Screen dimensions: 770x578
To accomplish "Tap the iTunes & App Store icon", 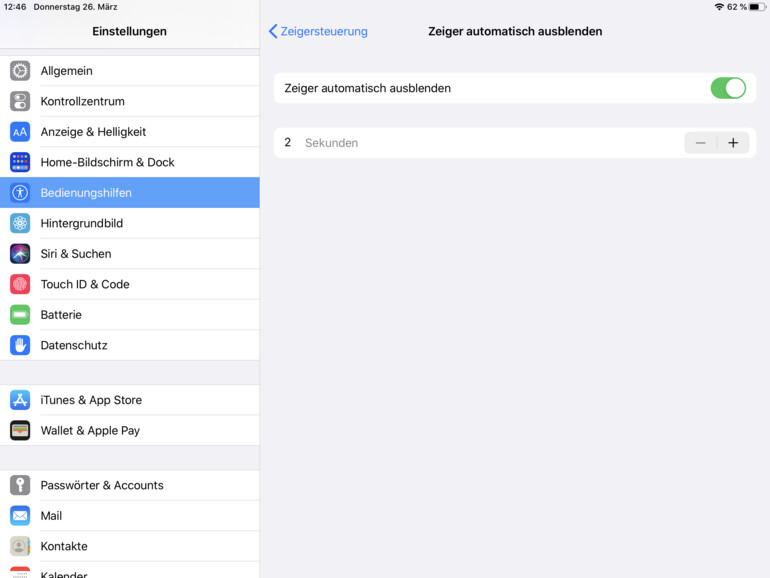I will [x=20, y=400].
